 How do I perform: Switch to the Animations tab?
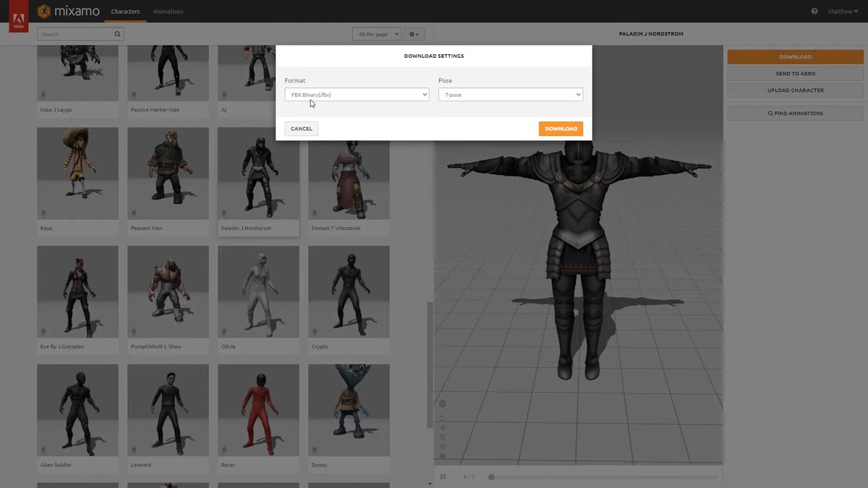tap(169, 12)
